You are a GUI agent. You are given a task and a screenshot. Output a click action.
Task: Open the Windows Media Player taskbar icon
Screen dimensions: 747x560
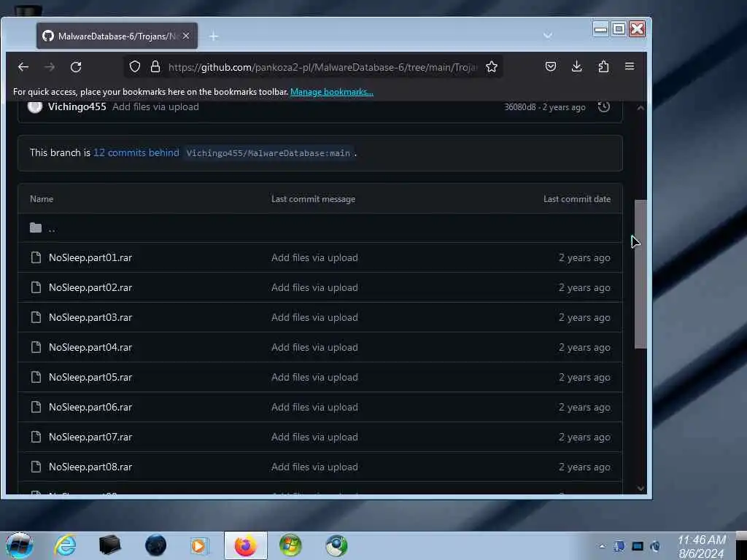coord(200,545)
